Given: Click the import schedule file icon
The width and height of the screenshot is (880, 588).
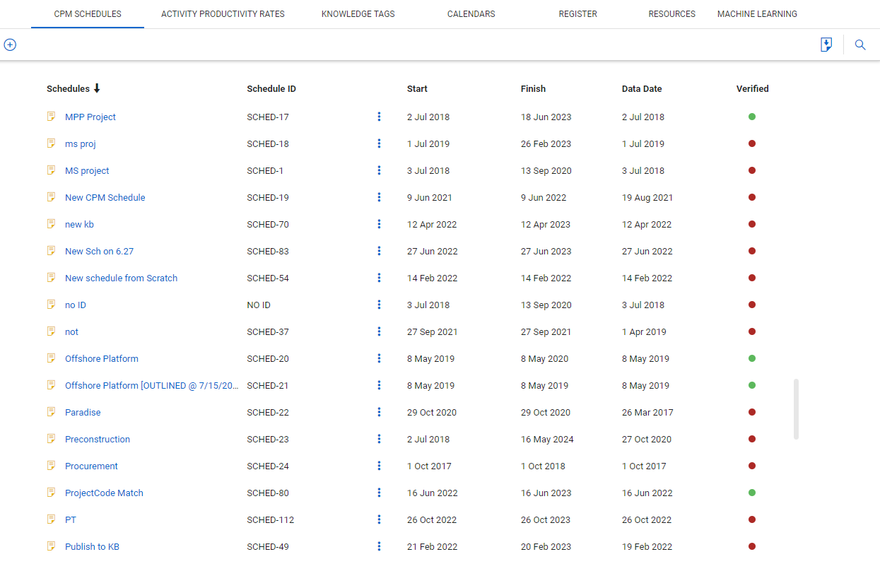Looking at the screenshot, I should (826, 45).
